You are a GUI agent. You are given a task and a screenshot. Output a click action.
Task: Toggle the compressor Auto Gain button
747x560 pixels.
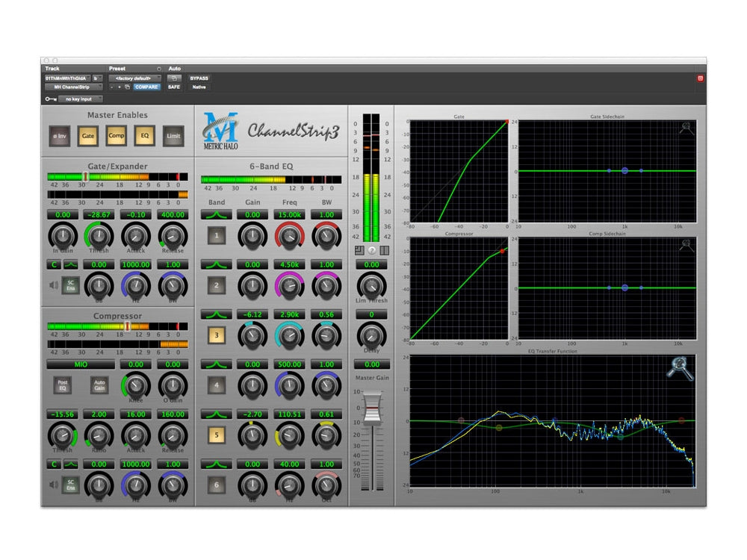tap(99, 385)
